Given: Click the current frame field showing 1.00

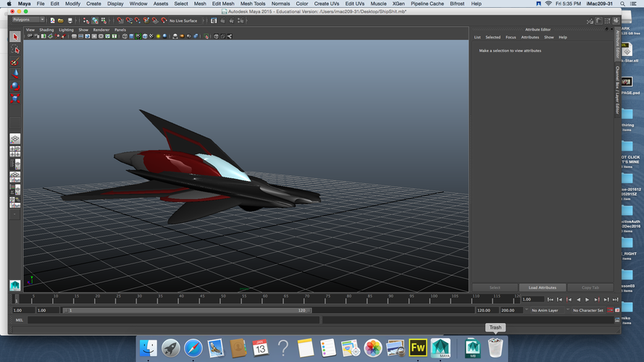Looking at the screenshot, I should pyautogui.click(x=532, y=300).
